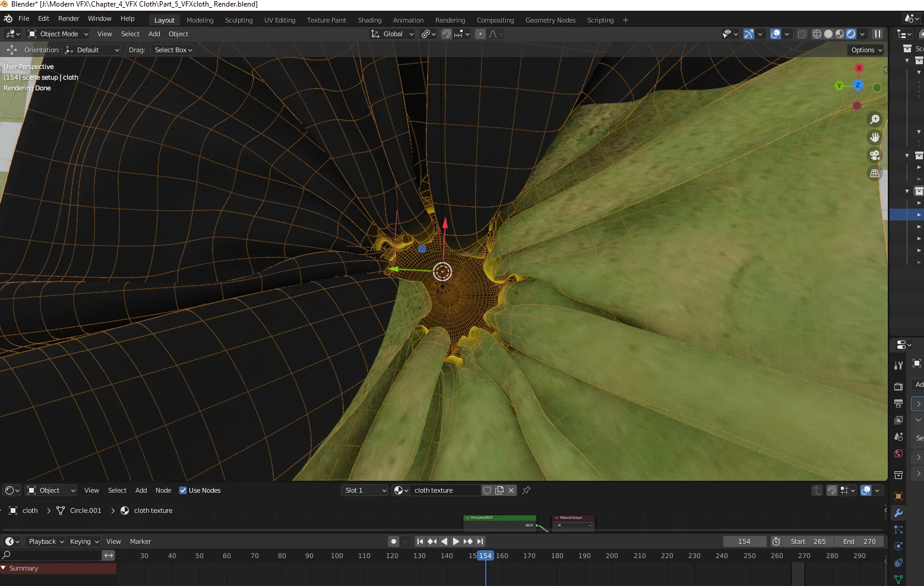Select the Physics Properties tab
The width and height of the screenshot is (924, 586).
(x=898, y=545)
